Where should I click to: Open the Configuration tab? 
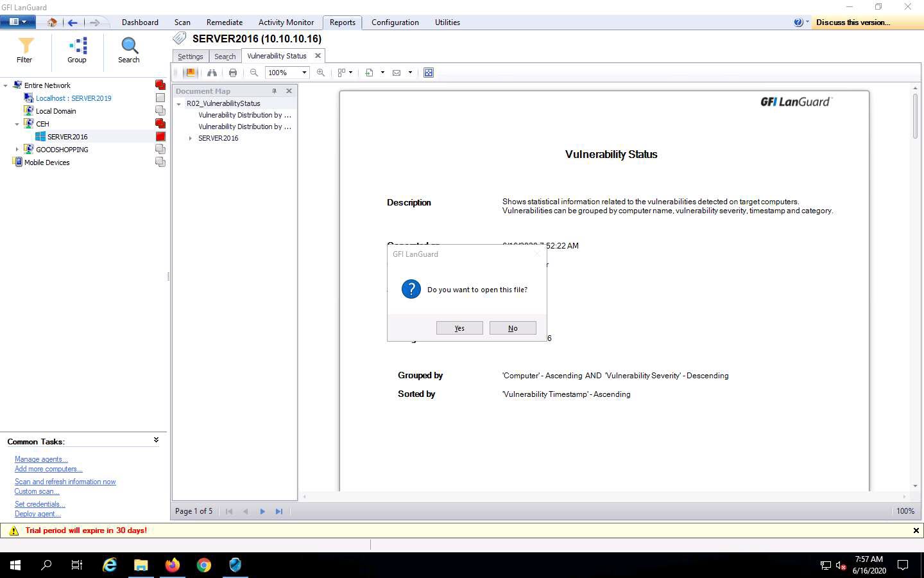(395, 22)
